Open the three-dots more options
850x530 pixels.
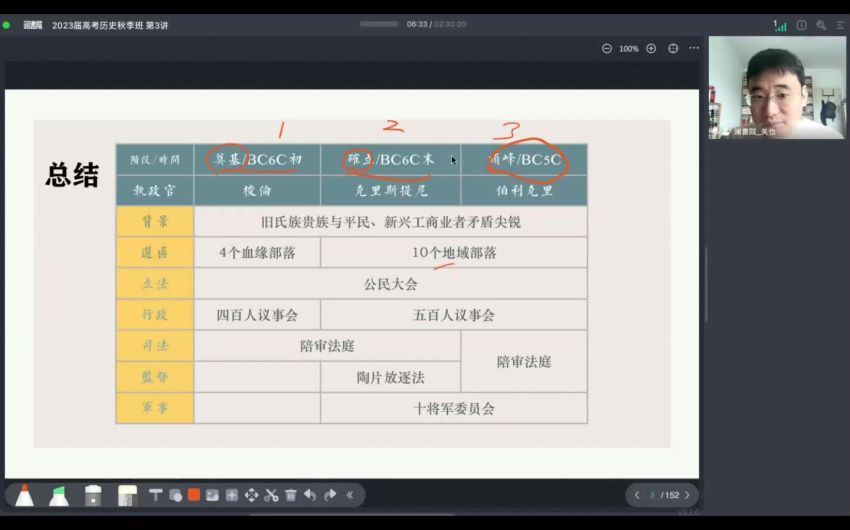coord(694,48)
